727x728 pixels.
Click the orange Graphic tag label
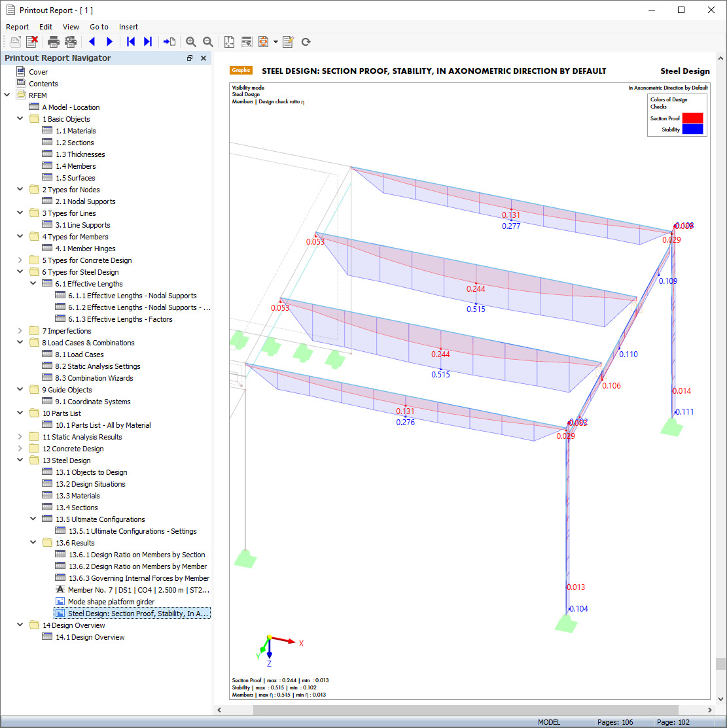point(241,71)
